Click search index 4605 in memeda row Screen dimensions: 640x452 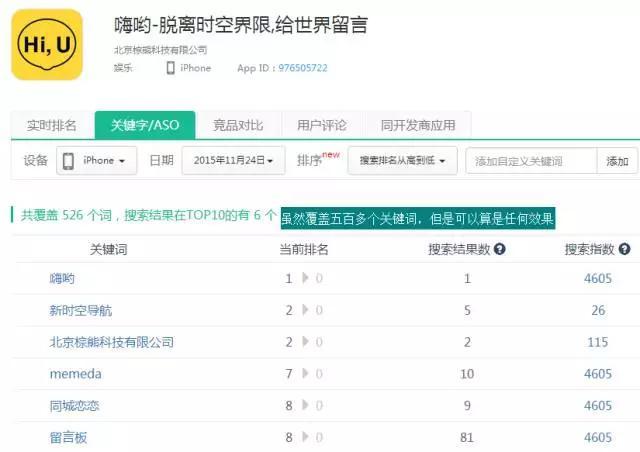point(598,374)
